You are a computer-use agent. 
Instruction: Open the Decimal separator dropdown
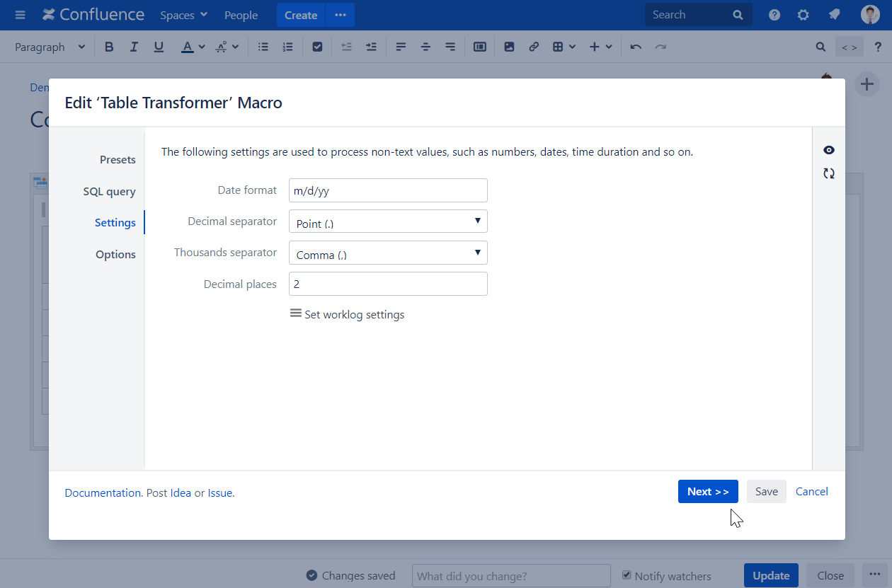388,221
